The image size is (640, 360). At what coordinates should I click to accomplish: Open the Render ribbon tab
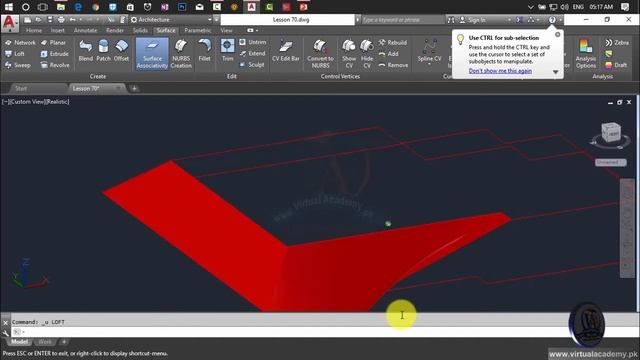click(115, 30)
